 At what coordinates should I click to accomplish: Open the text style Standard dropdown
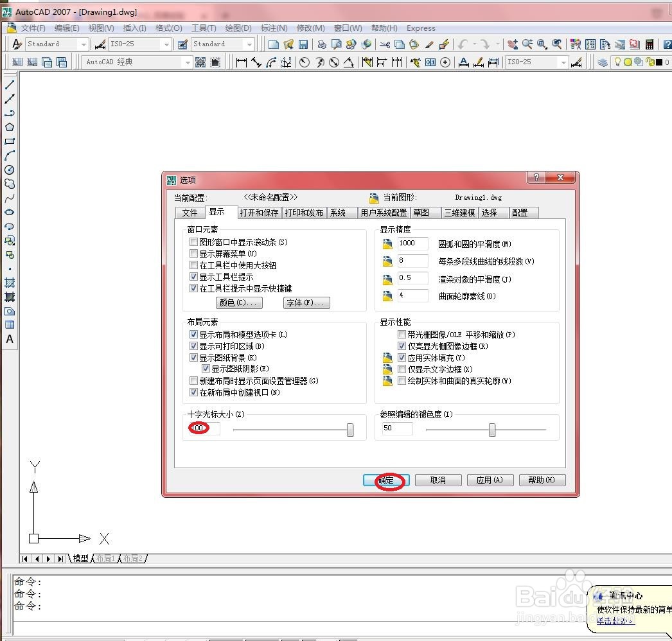pyautogui.click(x=84, y=44)
